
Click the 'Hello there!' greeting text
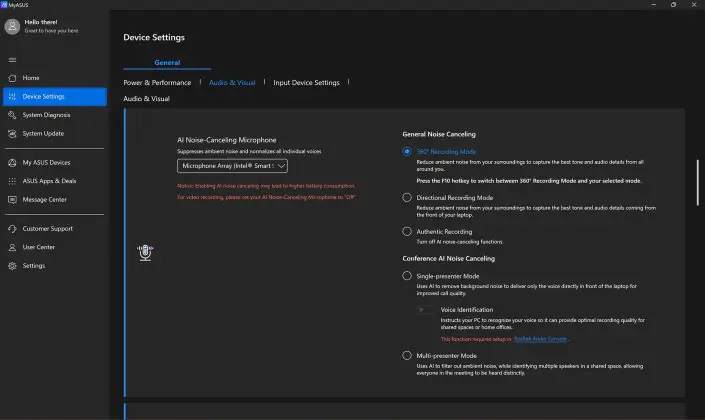41,22
